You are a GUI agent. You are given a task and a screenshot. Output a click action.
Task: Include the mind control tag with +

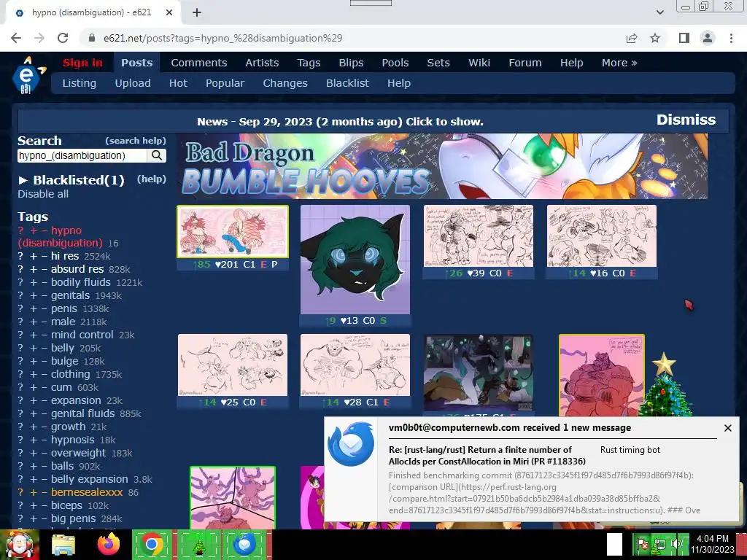pos(34,335)
